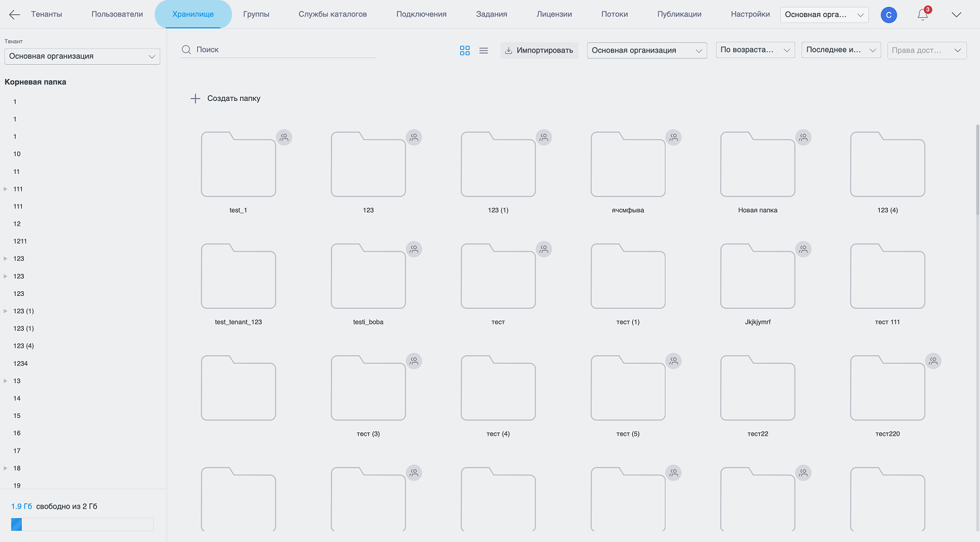Open the 123 (4) folder icon
Screen dimensions: 980x542
887,165
